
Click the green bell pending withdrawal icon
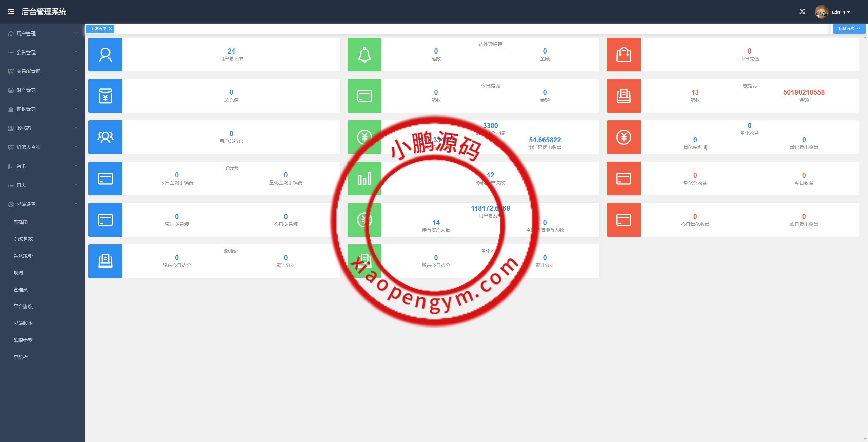tap(364, 55)
